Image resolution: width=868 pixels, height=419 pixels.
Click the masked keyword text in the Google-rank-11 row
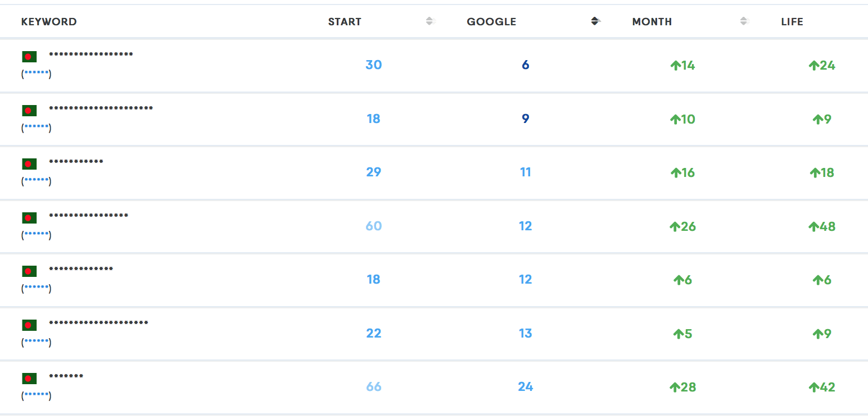pos(76,162)
